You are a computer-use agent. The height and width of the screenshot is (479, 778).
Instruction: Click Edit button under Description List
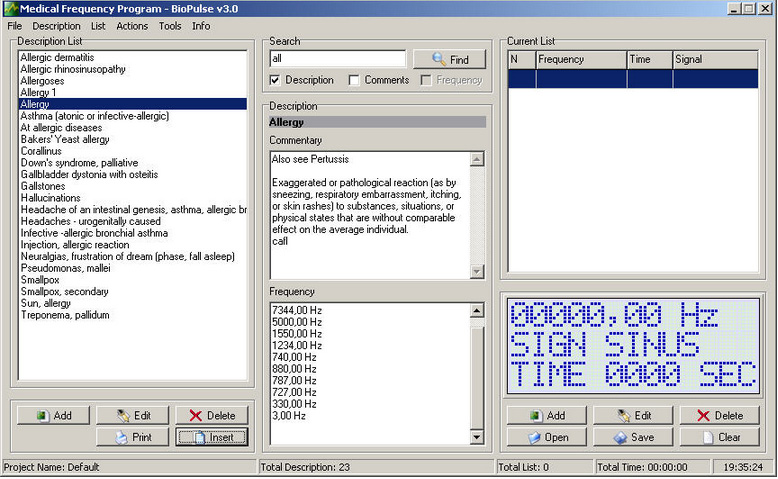[x=132, y=415]
